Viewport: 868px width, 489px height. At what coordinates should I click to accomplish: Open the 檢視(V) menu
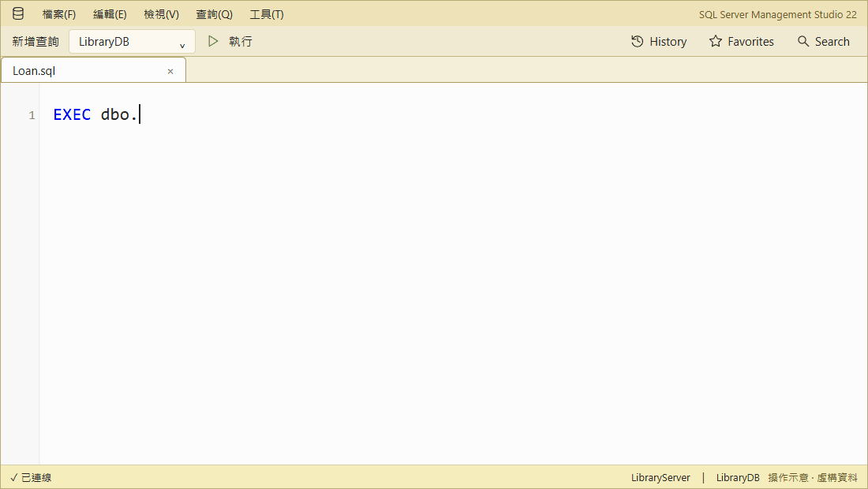tap(161, 14)
